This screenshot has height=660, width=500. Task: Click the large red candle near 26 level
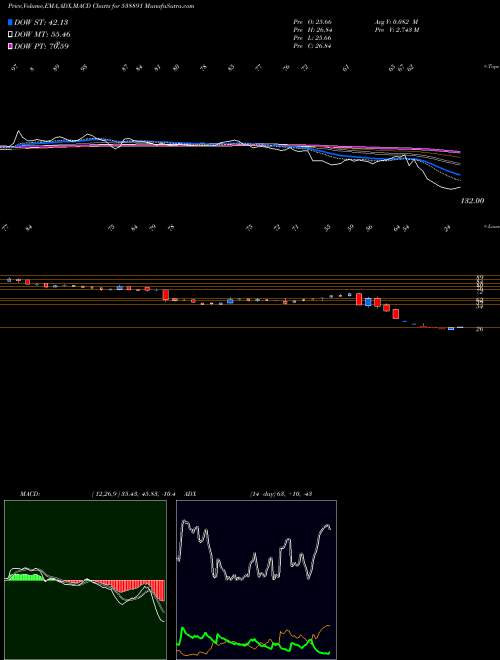pyautogui.click(x=396, y=314)
